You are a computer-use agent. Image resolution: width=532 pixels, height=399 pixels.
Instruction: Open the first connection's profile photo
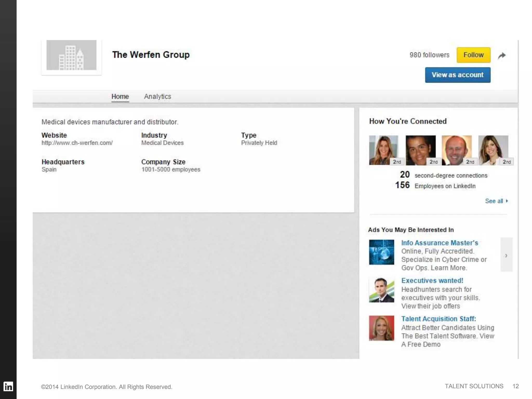click(384, 150)
